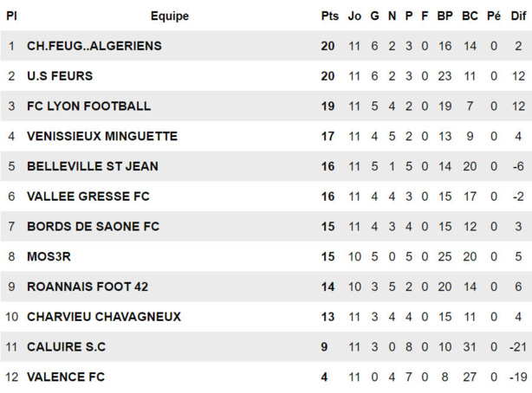This screenshot has width=532, height=393.
Task: Select the Dif column header
Action: [x=518, y=16]
